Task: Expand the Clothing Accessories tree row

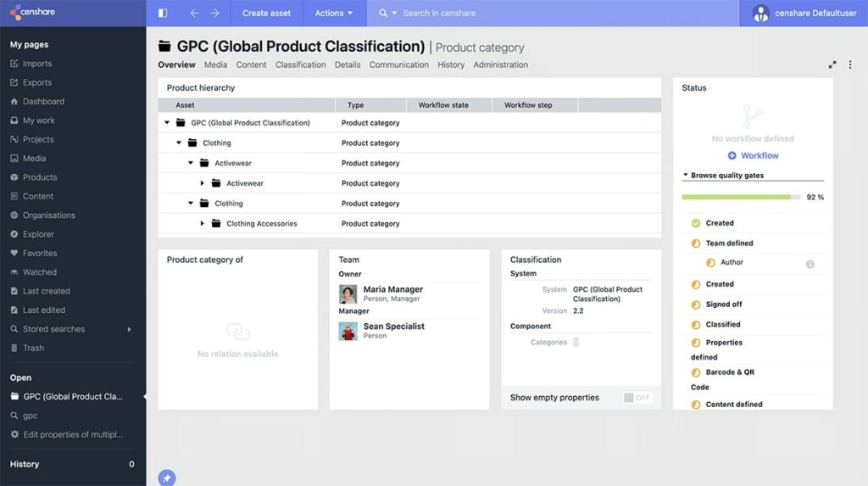Action: coord(202,223)
